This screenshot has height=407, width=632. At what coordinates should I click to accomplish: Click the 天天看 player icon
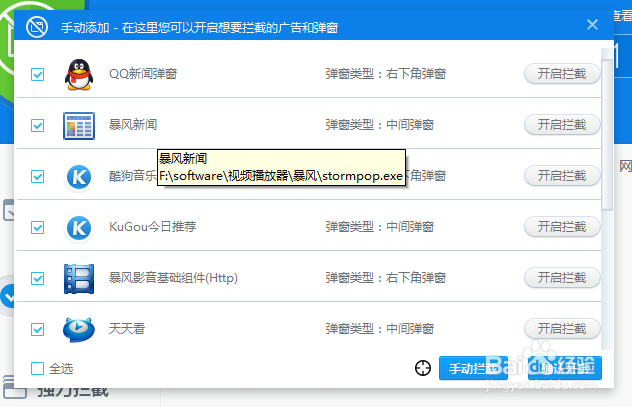[x=79, y=329]
